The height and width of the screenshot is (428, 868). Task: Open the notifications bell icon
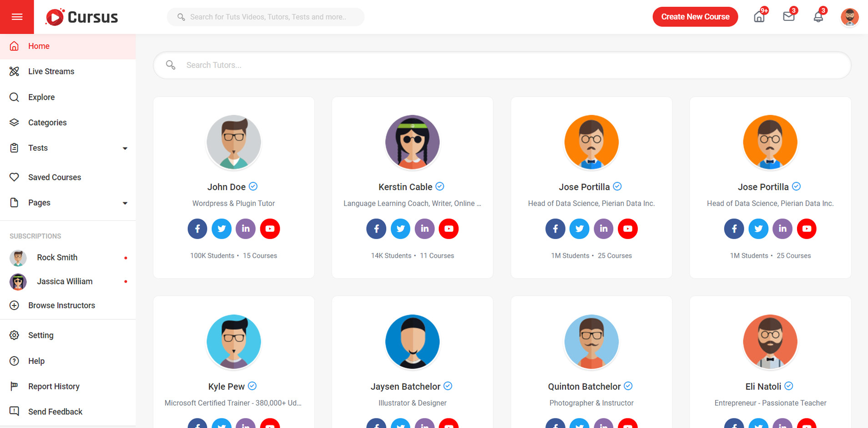818,17
